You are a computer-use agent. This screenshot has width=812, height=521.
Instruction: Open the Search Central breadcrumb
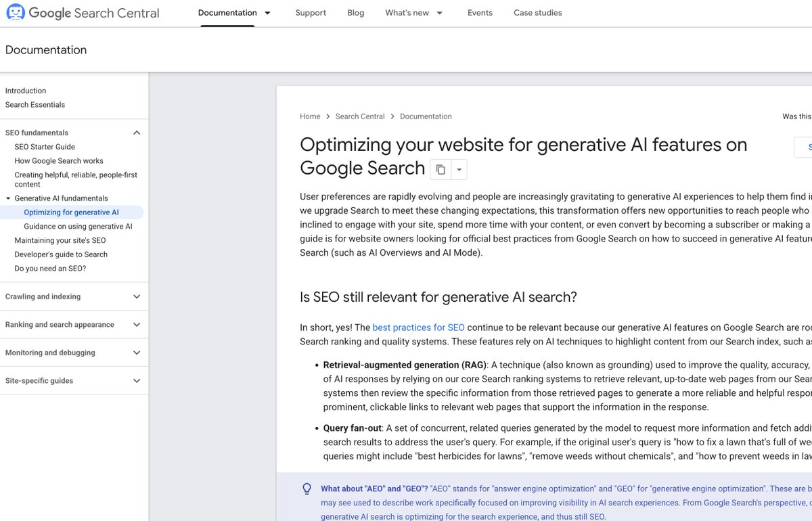[x=360, y=116]
